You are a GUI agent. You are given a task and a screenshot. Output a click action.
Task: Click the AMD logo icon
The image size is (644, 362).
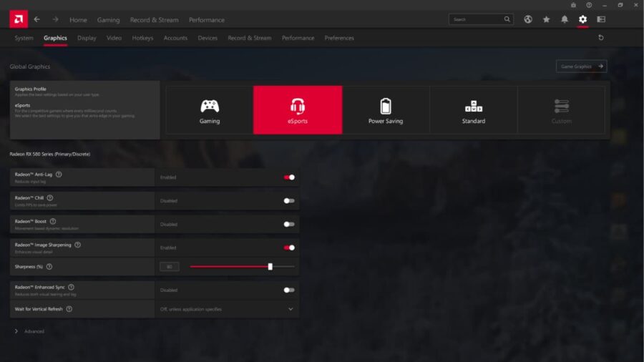tap(19, 19)
